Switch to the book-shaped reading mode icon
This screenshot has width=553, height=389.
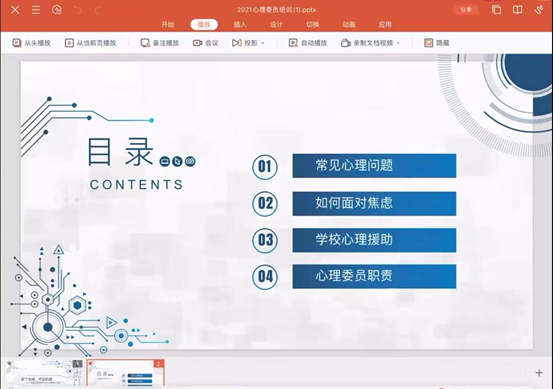(517, 10)
